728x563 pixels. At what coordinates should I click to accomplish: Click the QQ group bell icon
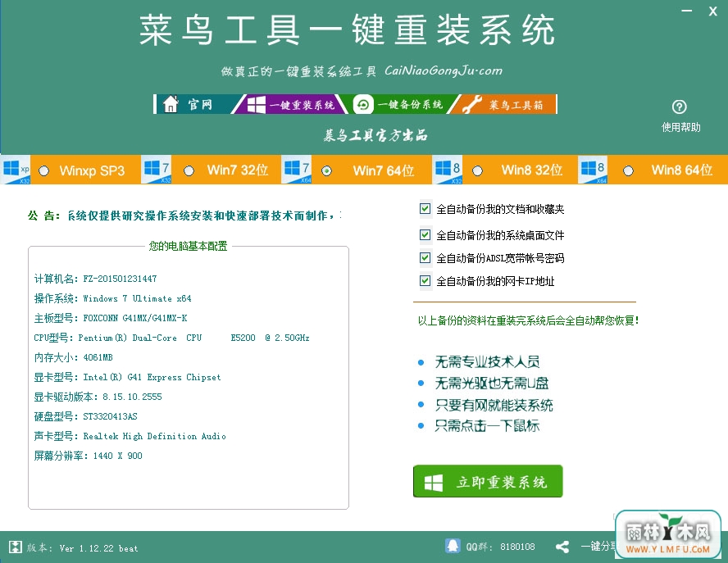pos(453,546)
